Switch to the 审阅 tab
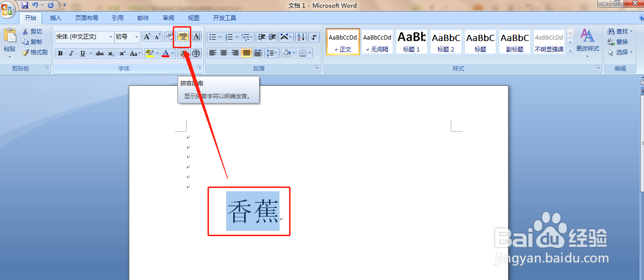The height and width of the screenshot is (280, 644). [x=168, y=18]
